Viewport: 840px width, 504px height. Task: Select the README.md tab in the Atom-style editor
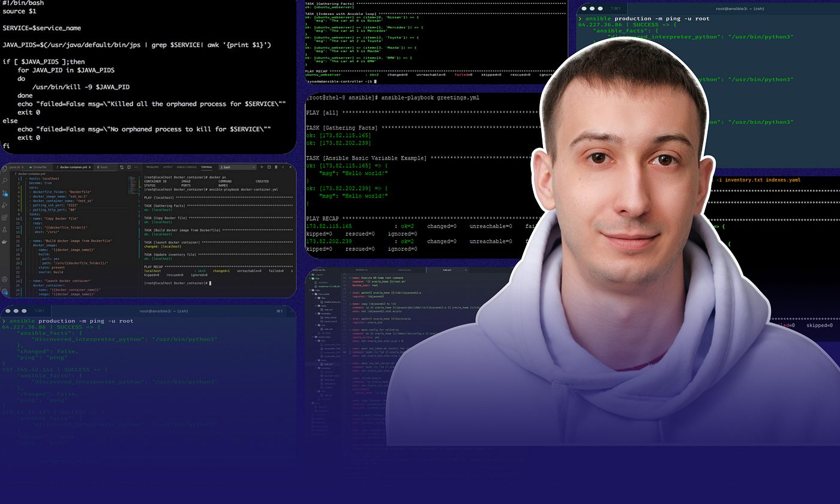coord(362,270)
